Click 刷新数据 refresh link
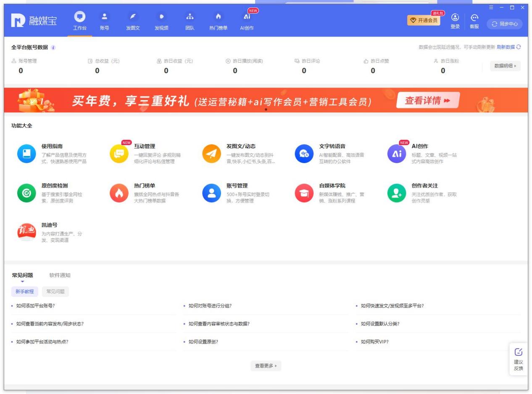Image resolution: width=532 pixels, height=394 pixels. 508,47
